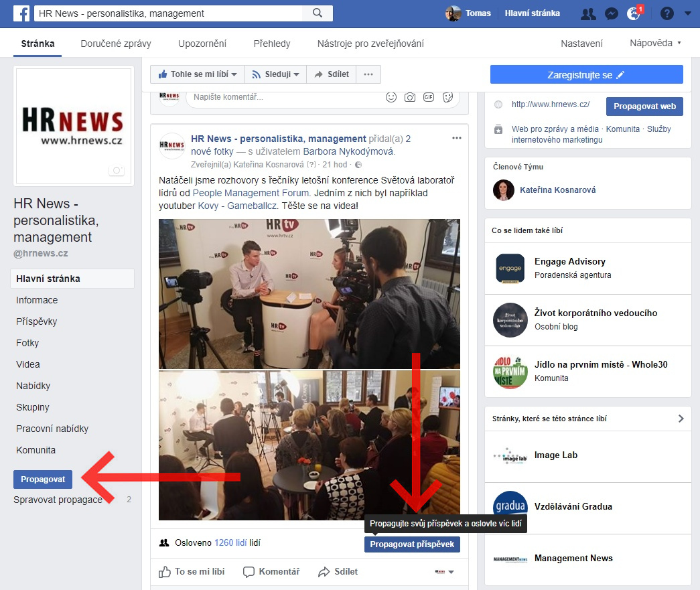Screen dimensions: 700x590
Task: Open the interview photo with the HR tv backdrop
Action: (309, 294)
